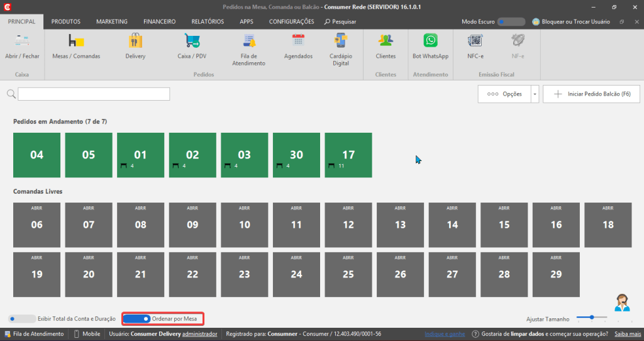Viewport: 644px width, 341px height.
Task: Open the Clientes icon
Action: click(386, 41)
